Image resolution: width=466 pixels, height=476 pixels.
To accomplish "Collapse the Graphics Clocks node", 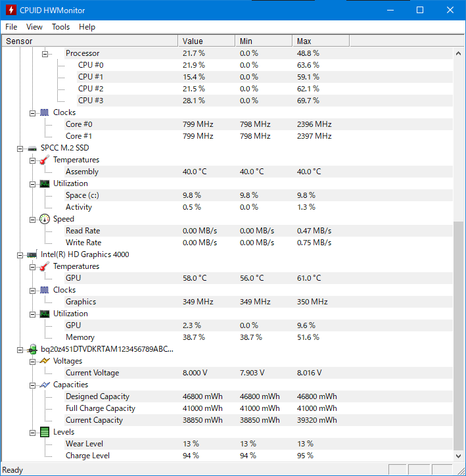I will [32, 291].
